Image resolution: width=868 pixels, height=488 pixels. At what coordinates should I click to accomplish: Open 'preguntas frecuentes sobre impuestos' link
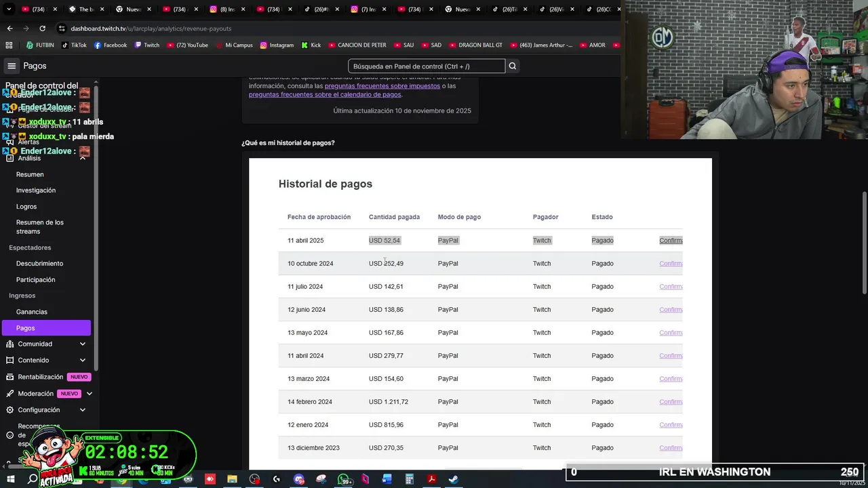(382, 86)
